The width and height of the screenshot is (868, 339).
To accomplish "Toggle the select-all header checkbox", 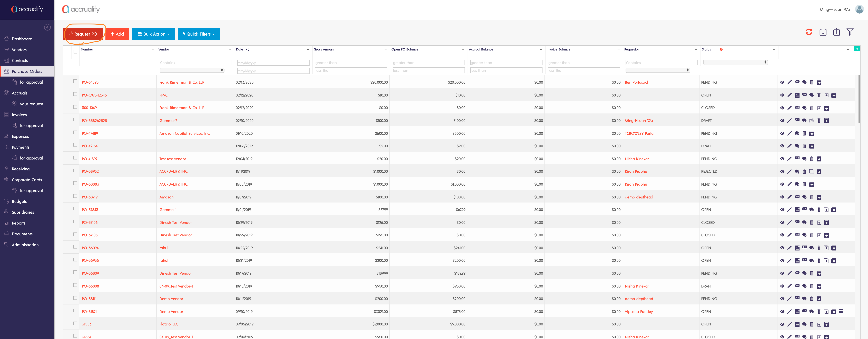I will point(75,51).
